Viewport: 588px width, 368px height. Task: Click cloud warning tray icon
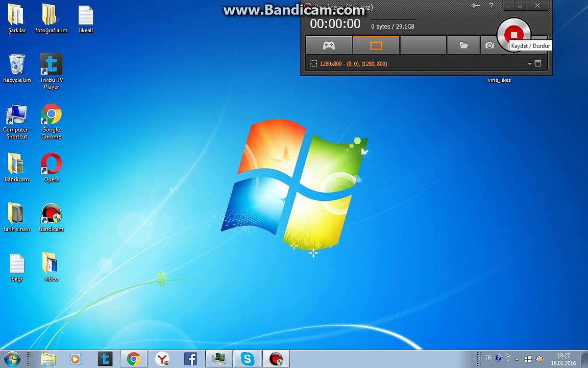[x=539, y=359]
